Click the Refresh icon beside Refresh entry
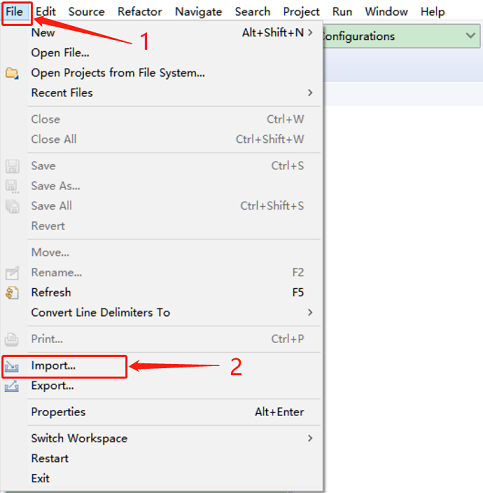The height and width of the screenshot is (493, 483). pos(12,293)
